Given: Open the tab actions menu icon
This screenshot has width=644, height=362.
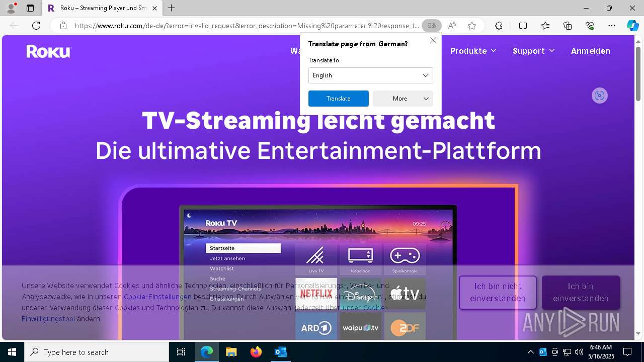Looking at the screenshot, I should [x=30, y=8].
